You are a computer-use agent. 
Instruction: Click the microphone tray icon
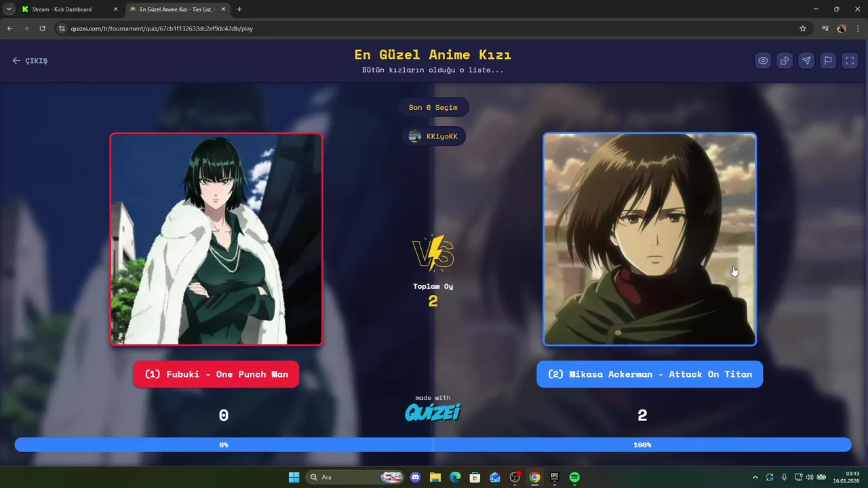pyautogui.click(x=785, y=477)
